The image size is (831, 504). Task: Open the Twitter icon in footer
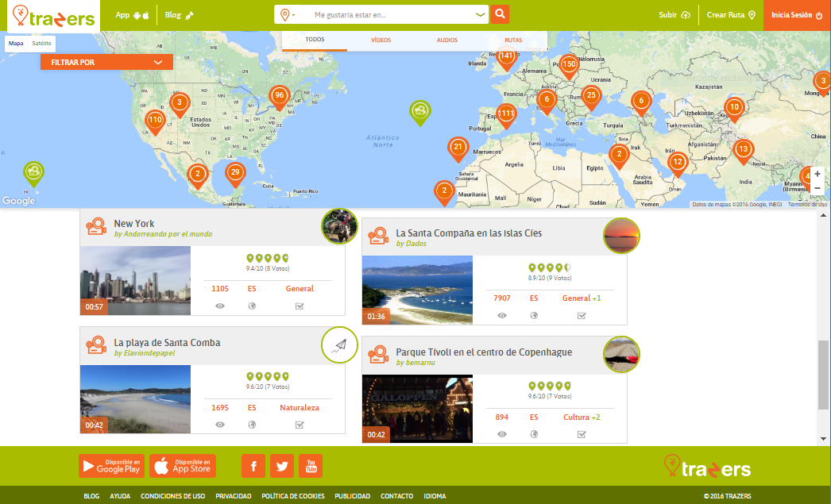click(282, 466)
